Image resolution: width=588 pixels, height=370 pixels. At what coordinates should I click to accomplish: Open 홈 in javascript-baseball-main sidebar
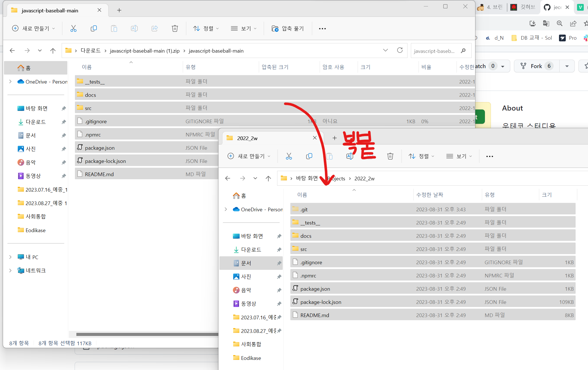click(36, 68)
